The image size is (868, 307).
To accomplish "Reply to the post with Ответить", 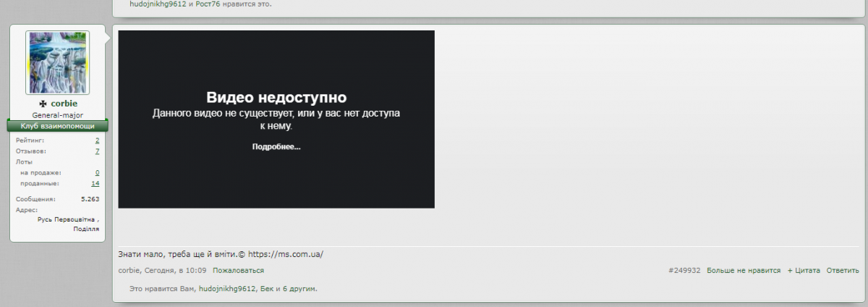I will 843,270.
